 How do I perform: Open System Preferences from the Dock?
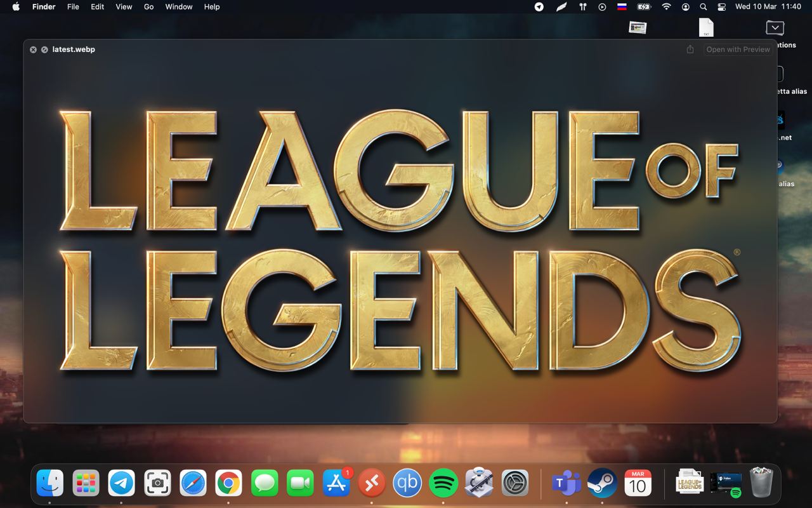[515, 483]
